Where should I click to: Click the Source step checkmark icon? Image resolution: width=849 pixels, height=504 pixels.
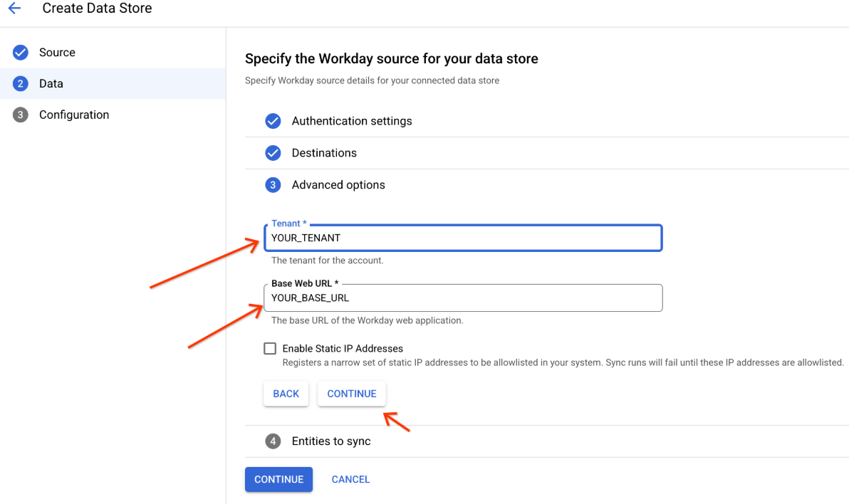tap(21, 53)
